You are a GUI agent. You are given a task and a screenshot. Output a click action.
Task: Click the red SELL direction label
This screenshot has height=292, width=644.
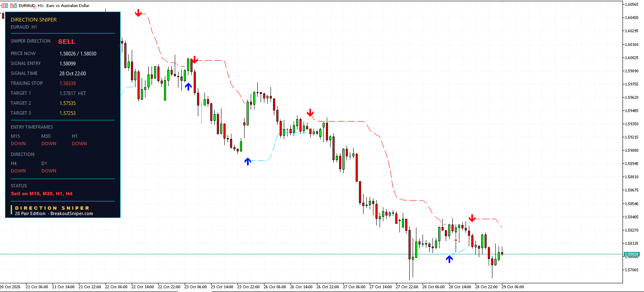tap(67, 42)
